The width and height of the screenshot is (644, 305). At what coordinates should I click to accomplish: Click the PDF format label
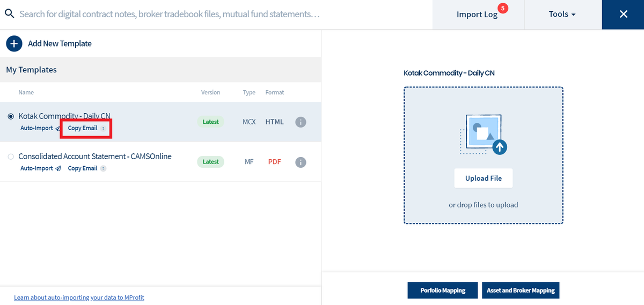tap(274, 162)
